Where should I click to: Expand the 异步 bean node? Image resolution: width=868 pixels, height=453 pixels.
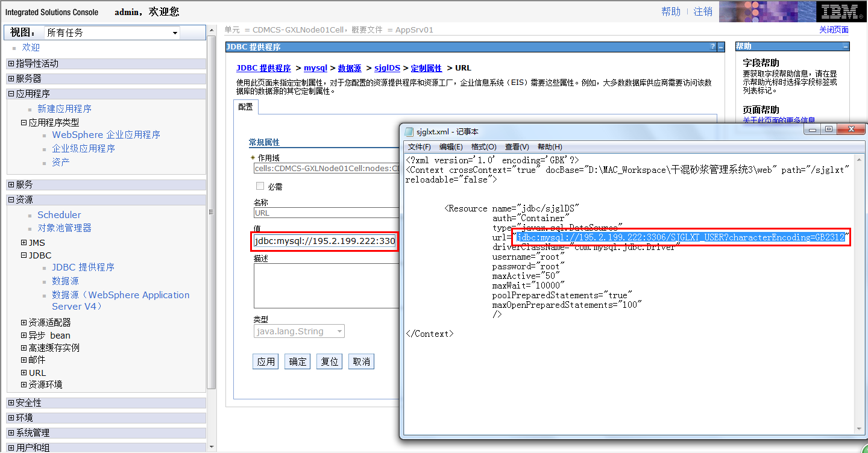24,336
